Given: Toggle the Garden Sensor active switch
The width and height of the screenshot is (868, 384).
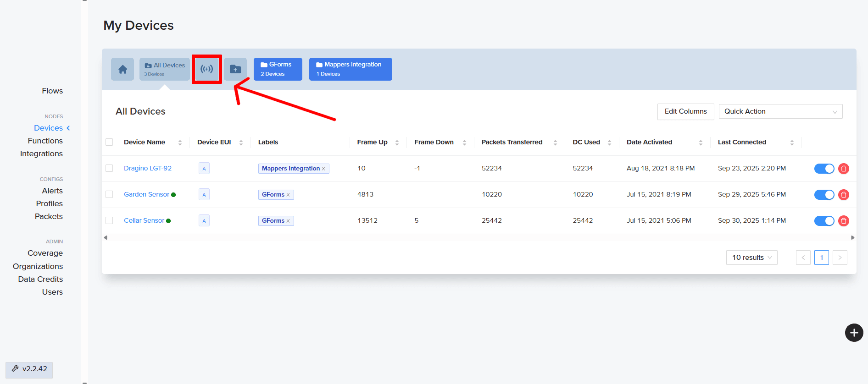Looking at the screenshot, I should point(824,195).
